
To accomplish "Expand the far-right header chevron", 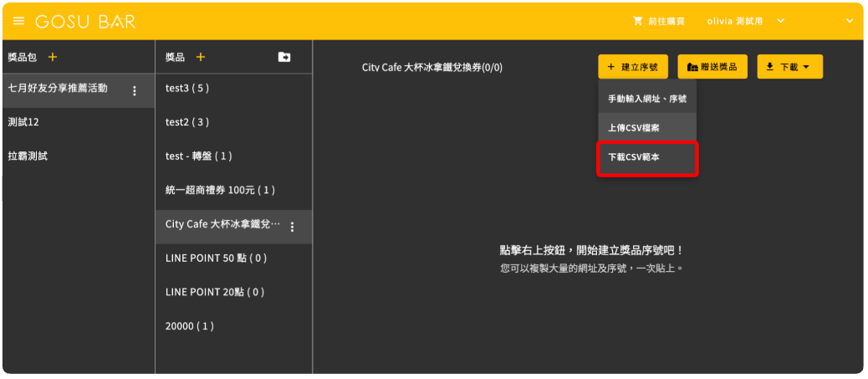I will pyautogui.click(x=850, y=21).
